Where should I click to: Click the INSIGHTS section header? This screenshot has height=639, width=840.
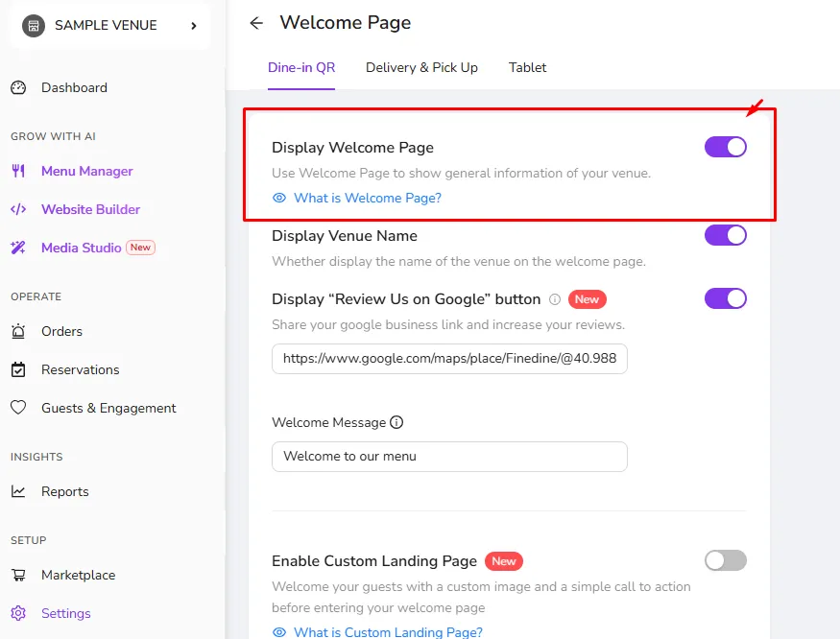pyautogui.click(x=36, y=457)
